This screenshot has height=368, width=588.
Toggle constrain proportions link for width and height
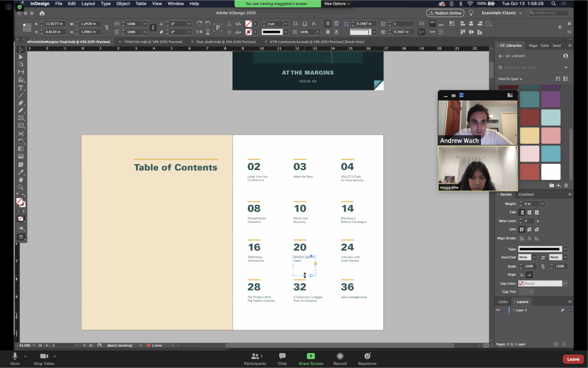pos(107,28)
